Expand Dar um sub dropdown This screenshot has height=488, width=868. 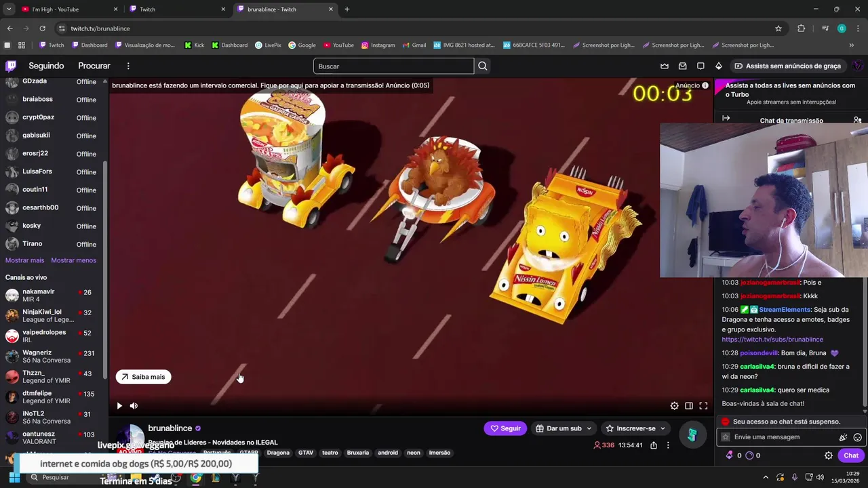[x=589, y=428]
